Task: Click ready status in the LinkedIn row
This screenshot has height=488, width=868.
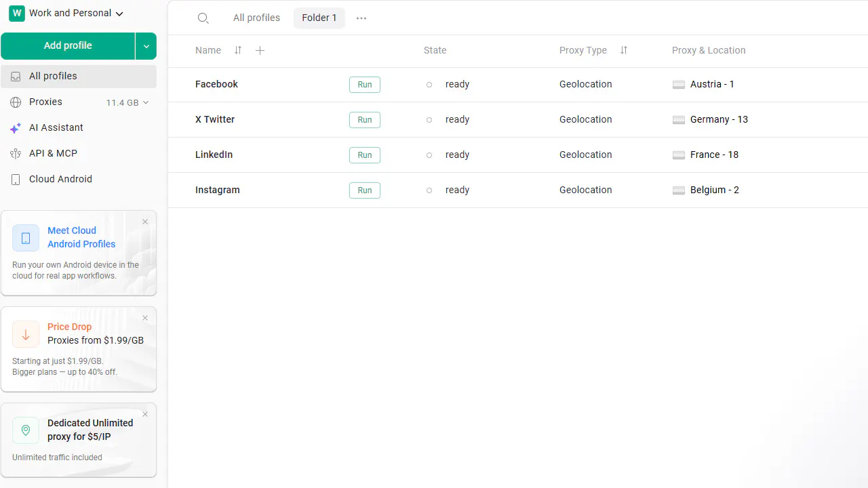Action: (457, 155)
